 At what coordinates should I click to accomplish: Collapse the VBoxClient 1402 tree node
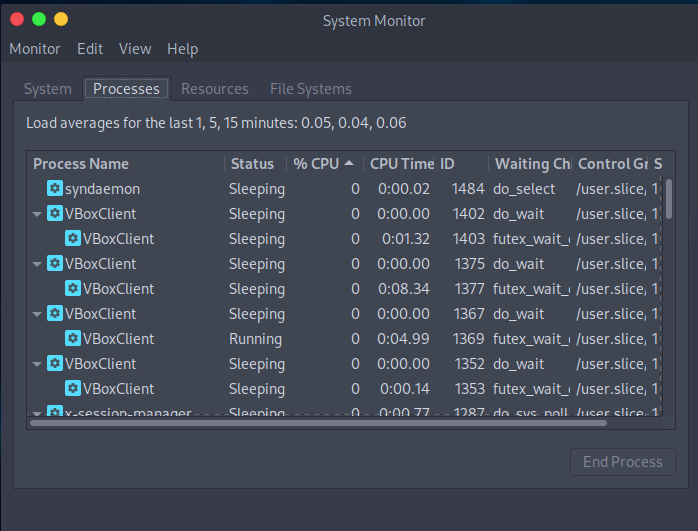pyautogui.click(x=37, y=214)
